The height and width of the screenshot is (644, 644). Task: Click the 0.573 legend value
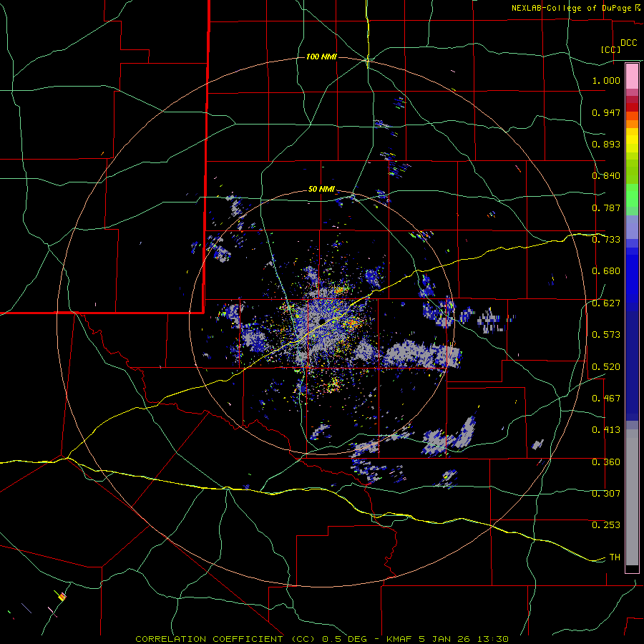(606, 335)
